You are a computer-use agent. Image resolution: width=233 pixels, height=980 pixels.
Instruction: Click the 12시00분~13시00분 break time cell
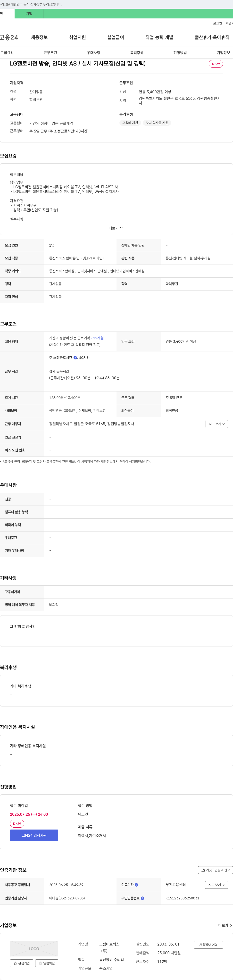coord(65,398)
